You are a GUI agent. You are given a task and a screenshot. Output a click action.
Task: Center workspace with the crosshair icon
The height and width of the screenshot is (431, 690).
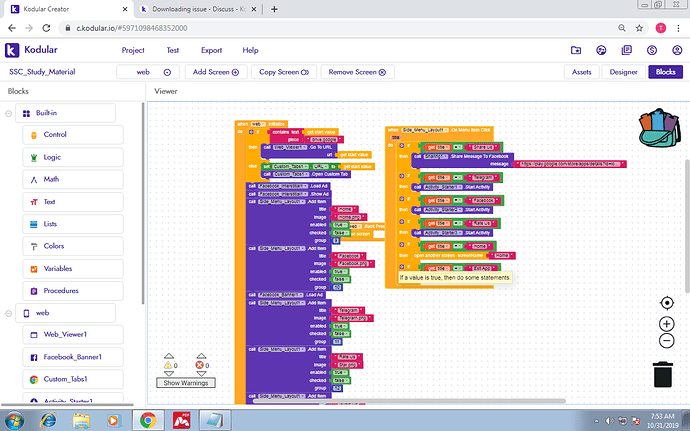tap(667, 303)
